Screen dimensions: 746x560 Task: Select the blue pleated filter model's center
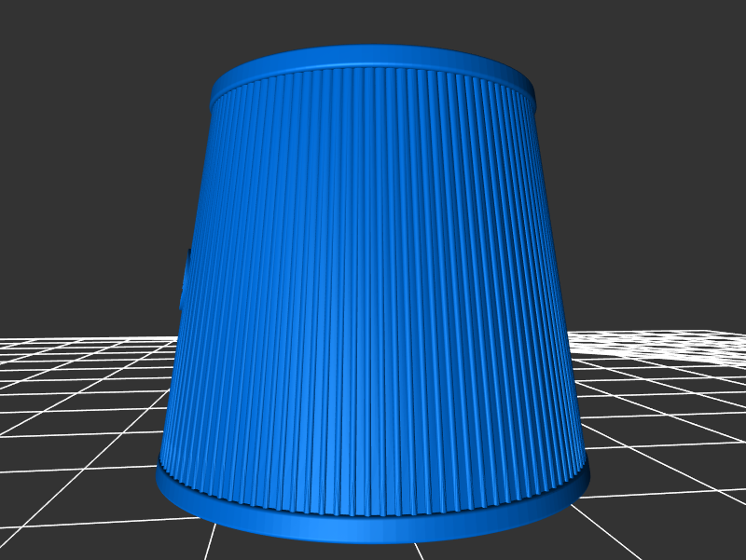[x=373, y=289]
